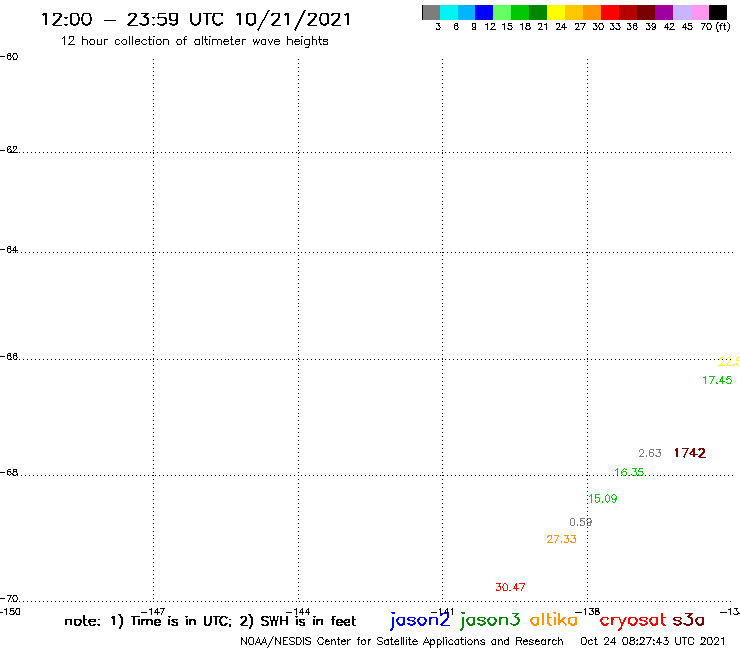This screenshot has width=740, height=650.
Task: Select the dark red 1742 reading
Action: [690, 453]
